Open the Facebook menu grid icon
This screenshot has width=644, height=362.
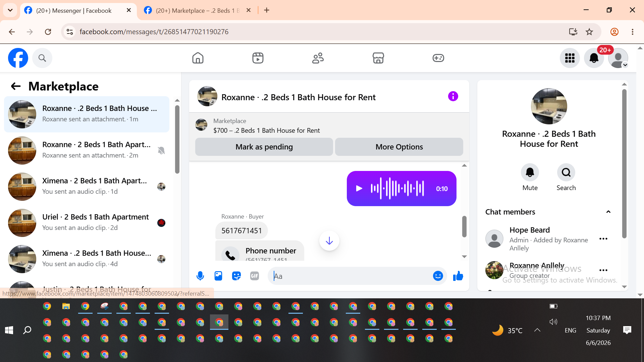pyautogui.click(x=570, y=58)
